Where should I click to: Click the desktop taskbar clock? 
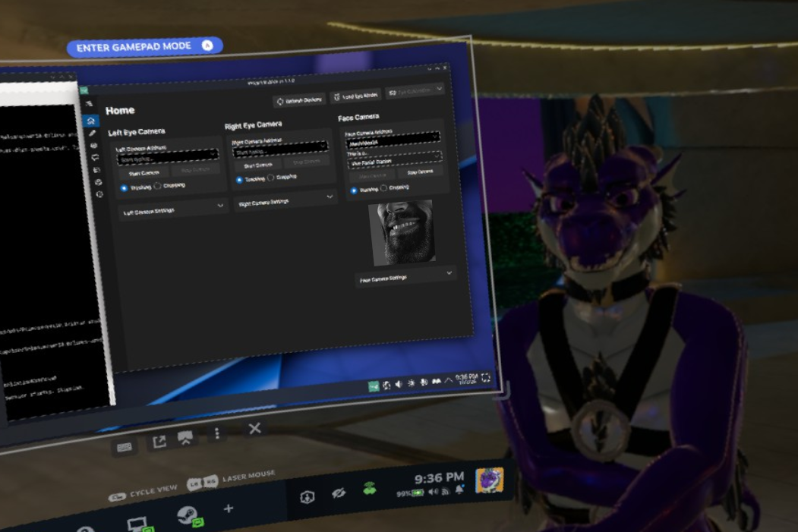pyautogui.click(x=466, y=379)
